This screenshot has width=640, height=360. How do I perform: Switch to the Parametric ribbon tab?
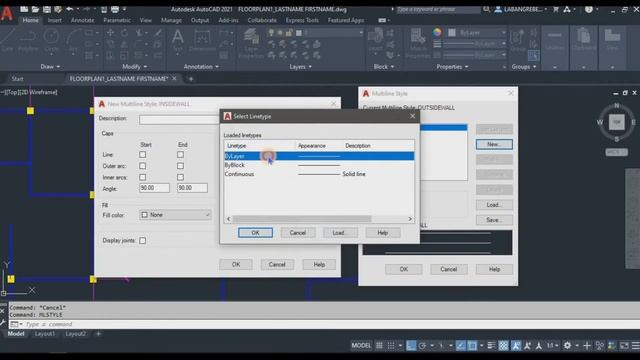coord(117,20)
